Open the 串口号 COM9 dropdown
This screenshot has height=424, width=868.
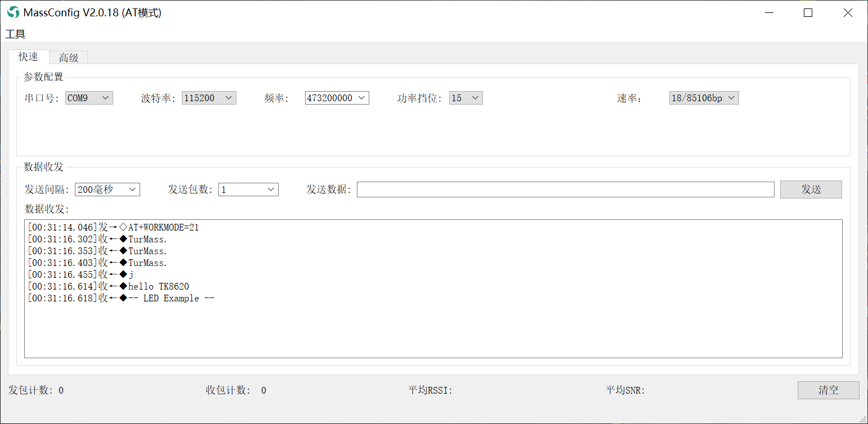[89, 98]
